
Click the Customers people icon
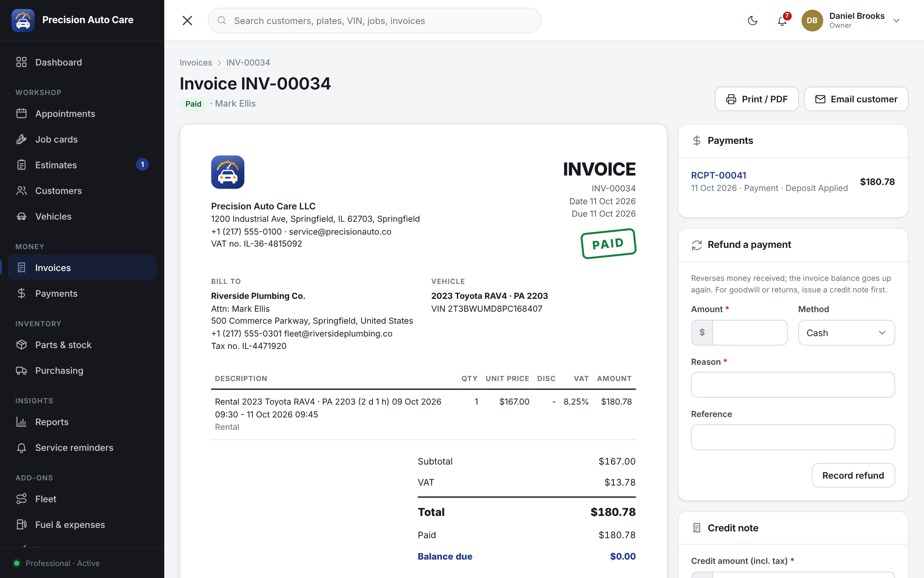[21, 191]
